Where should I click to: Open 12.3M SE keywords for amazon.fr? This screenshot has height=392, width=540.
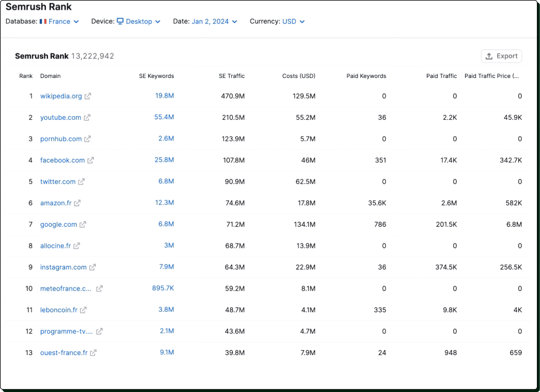[x=165, y=202]
